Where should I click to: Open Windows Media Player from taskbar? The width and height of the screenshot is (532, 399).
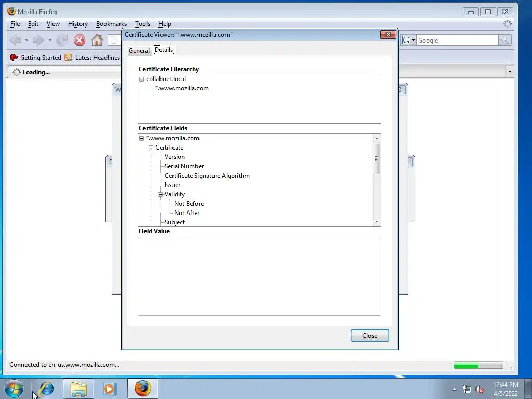(109, 389)
